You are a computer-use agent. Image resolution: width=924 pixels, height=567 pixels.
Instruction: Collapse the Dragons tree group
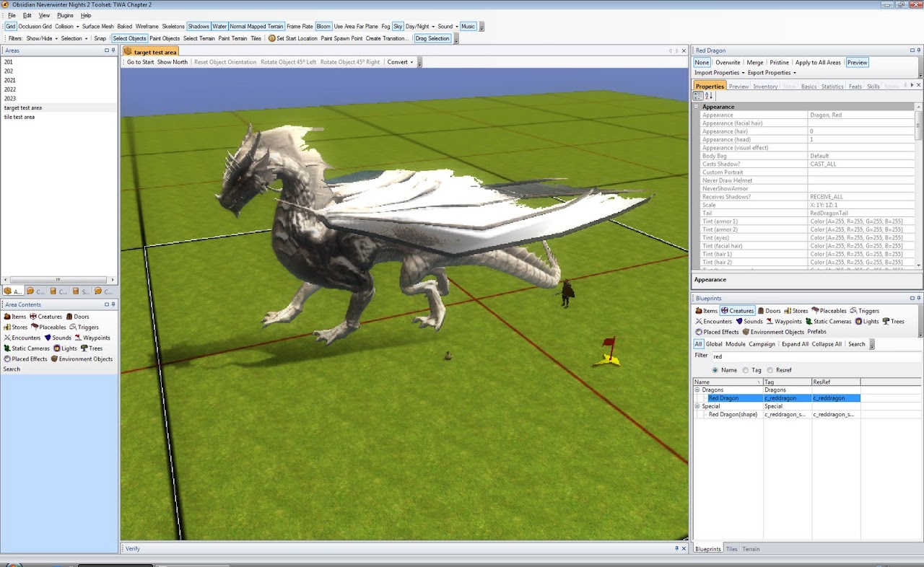pyautogui.click(x=697, y=390)
